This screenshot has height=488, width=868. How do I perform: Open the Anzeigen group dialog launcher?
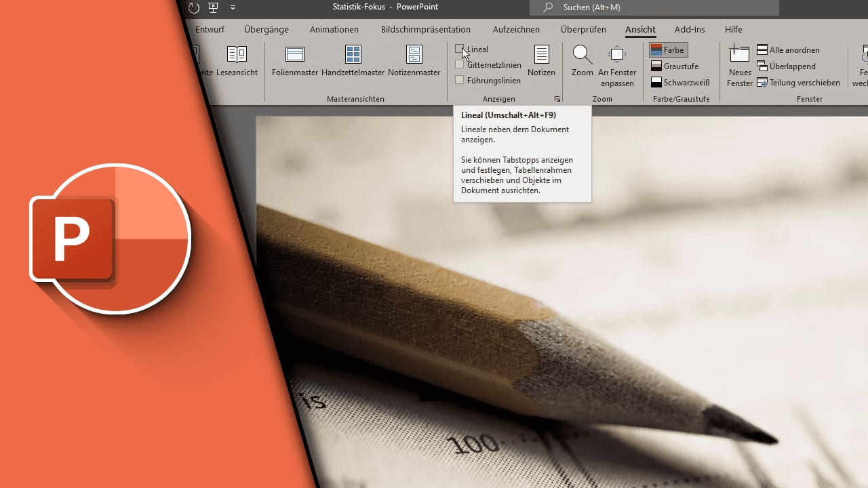(557, 99)
